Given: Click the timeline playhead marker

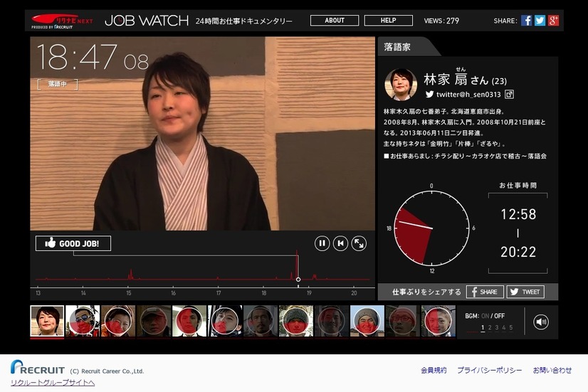Looking at the screenshot, I should 298,280.
